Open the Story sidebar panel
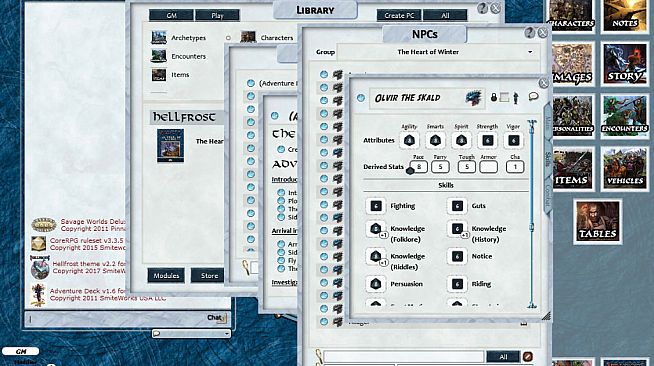The width and height of the screenshot is (654, 366). pos(624,64)
